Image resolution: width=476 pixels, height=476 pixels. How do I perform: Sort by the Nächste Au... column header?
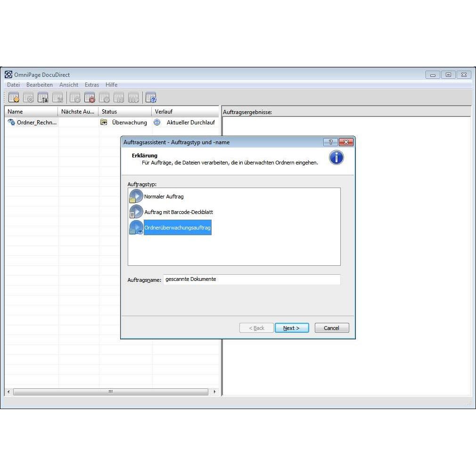point(78,111)
